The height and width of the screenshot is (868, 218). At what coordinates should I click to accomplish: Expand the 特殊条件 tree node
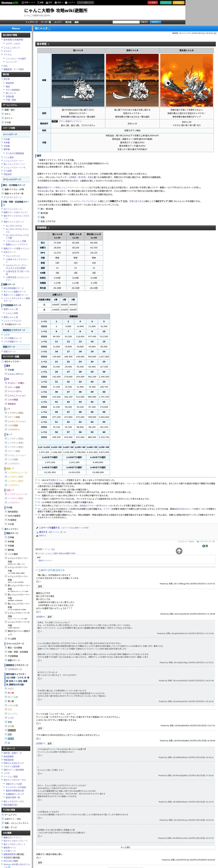6,404
